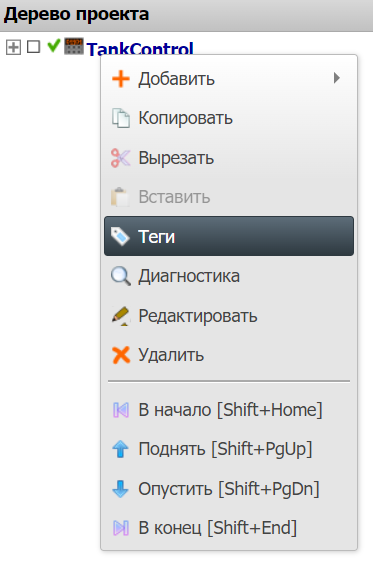The image size is (373, 569).
Task: Click the blue down arrow icon
Action: (120, 488)
